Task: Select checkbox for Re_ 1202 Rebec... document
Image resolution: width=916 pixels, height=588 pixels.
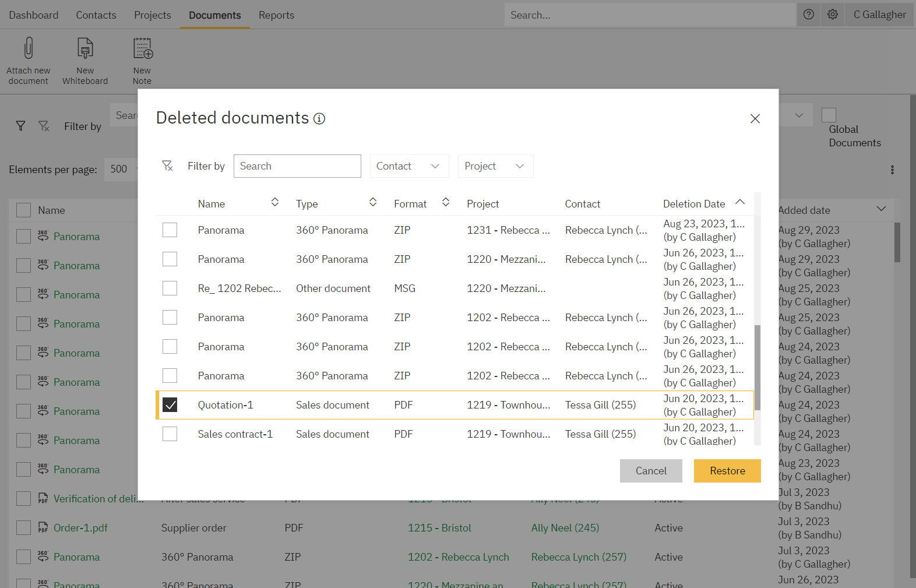Action: coord(170,288)
